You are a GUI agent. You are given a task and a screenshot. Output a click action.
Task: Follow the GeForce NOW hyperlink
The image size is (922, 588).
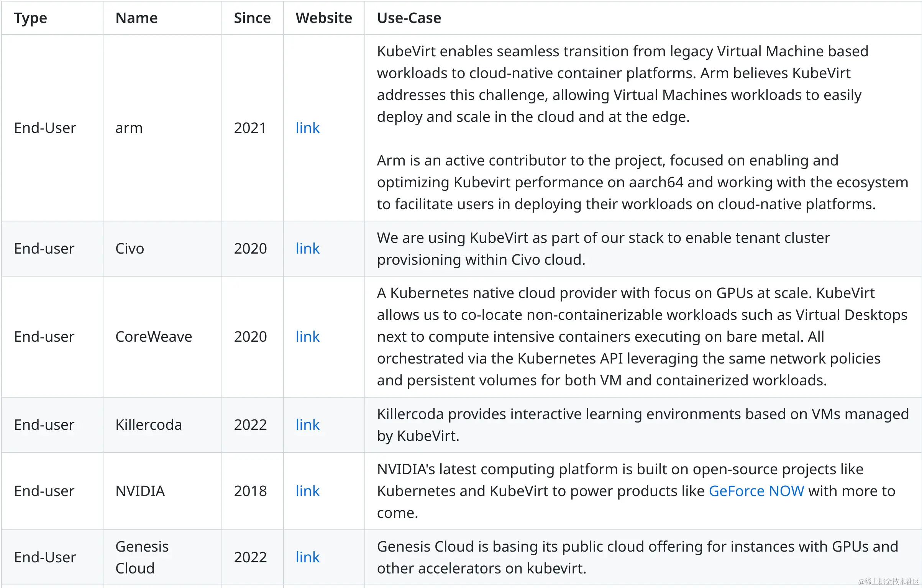click(756, 491)
